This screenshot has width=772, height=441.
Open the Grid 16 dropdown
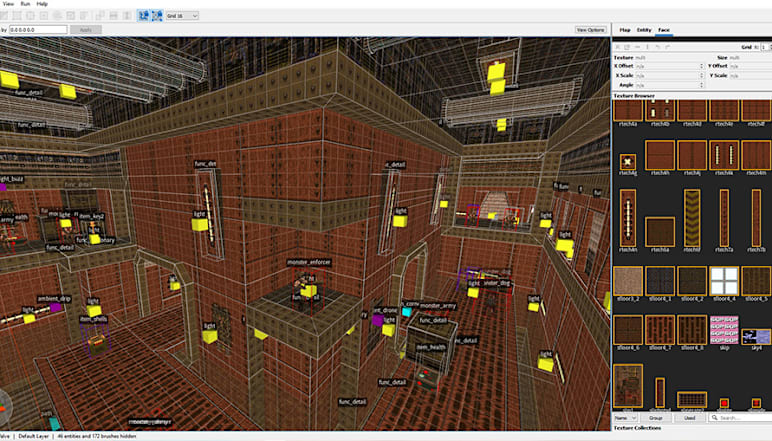coord(182,16)
